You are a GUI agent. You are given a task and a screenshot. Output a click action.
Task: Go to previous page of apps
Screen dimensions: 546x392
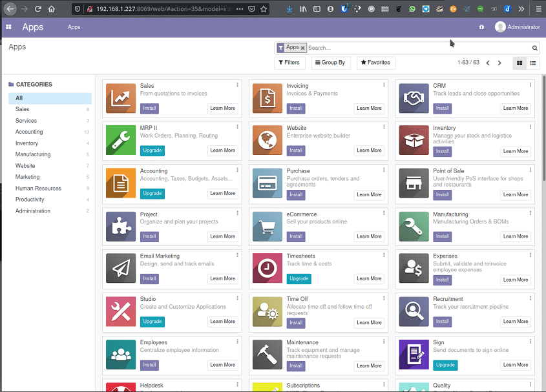point(488,63)
